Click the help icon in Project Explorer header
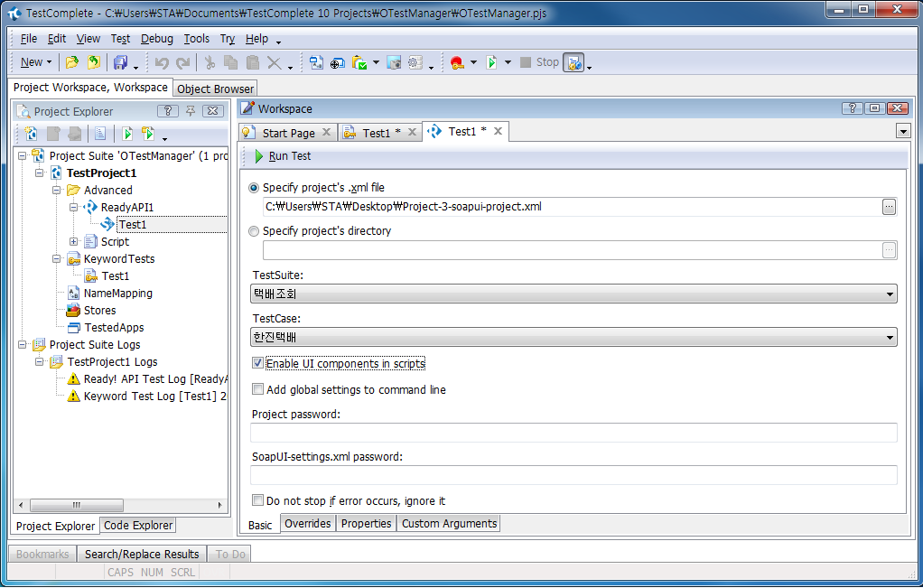The image size is (923, 588). pos(168,111)
